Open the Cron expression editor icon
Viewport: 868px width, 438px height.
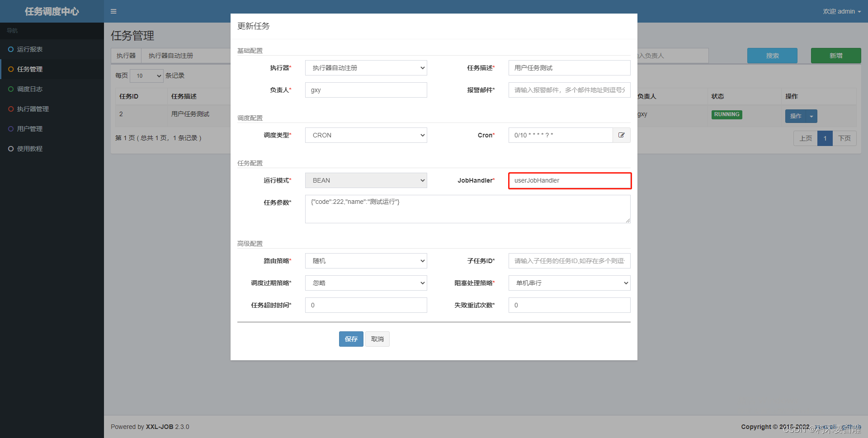(x=622, y=135)
